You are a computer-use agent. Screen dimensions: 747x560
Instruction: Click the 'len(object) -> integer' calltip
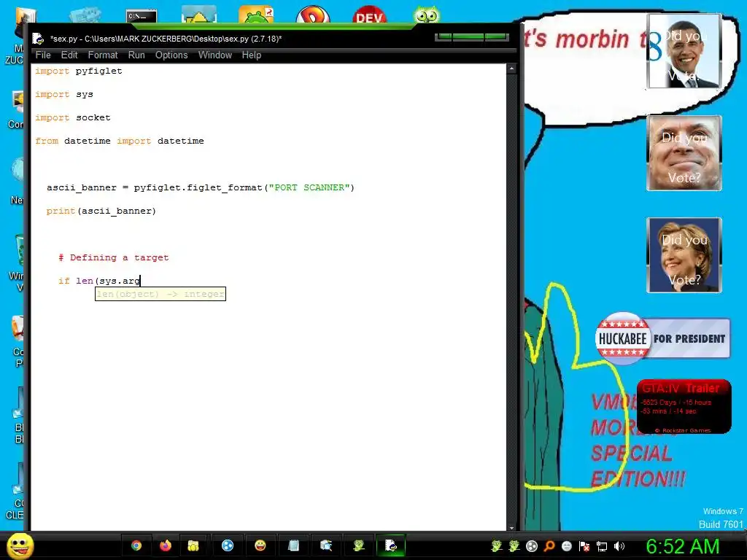pos(160,295)
